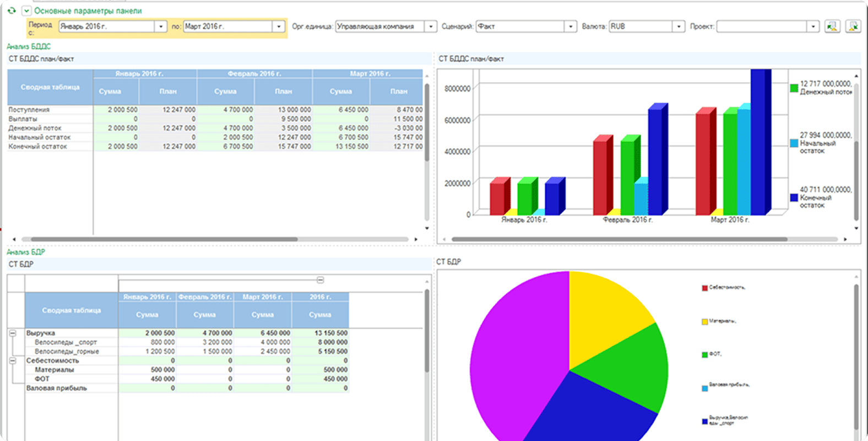
Task: Click the 'Анализ БДР' heading link
Action: pos(26,252)
